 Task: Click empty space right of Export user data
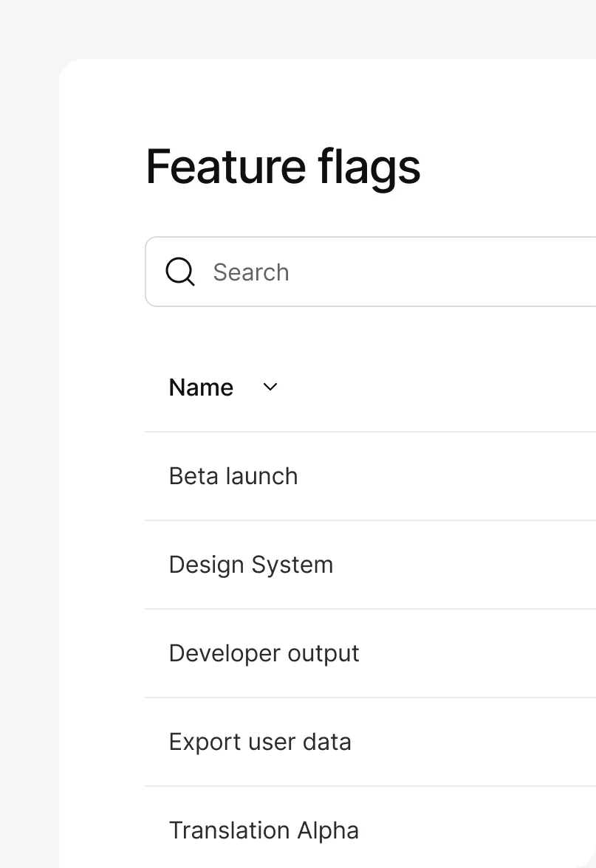coord(480,742)
